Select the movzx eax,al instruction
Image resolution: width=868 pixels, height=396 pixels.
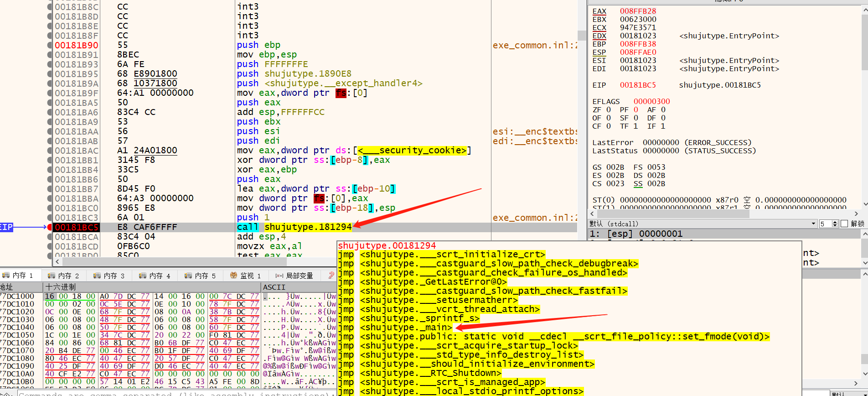[269, 246]
